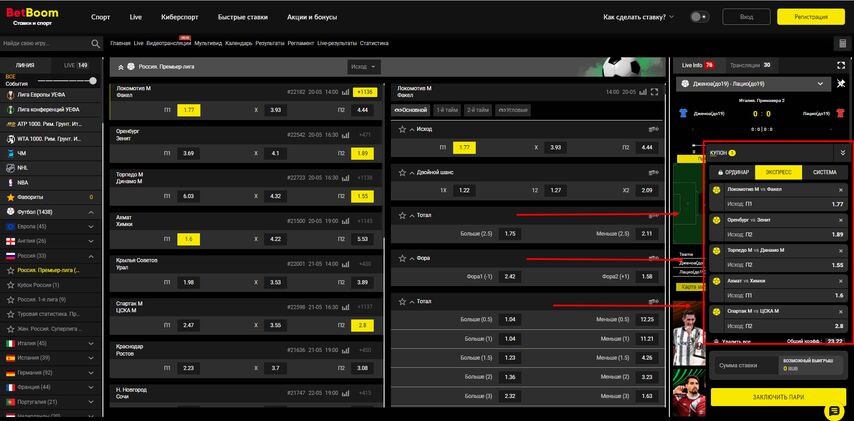Switch to the Система coupon tab
This screenshot has height=421, width=854.
[824, 172]
